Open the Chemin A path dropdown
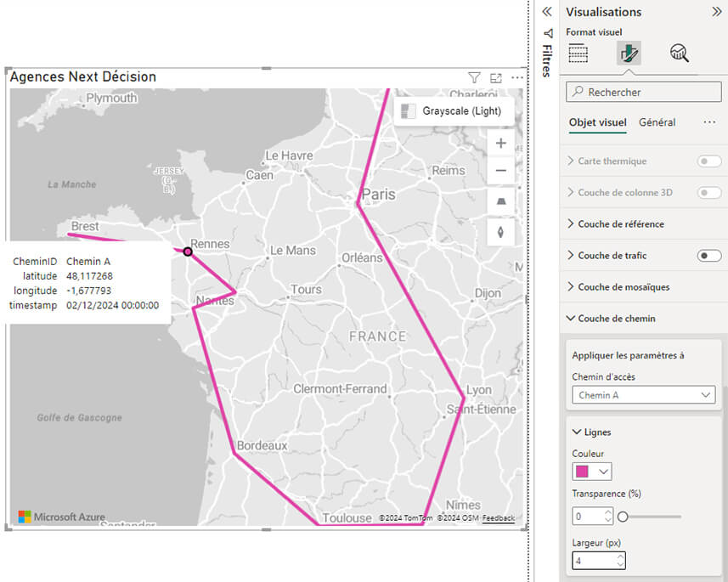Screen dimensions: 728x582 point(643,394)
